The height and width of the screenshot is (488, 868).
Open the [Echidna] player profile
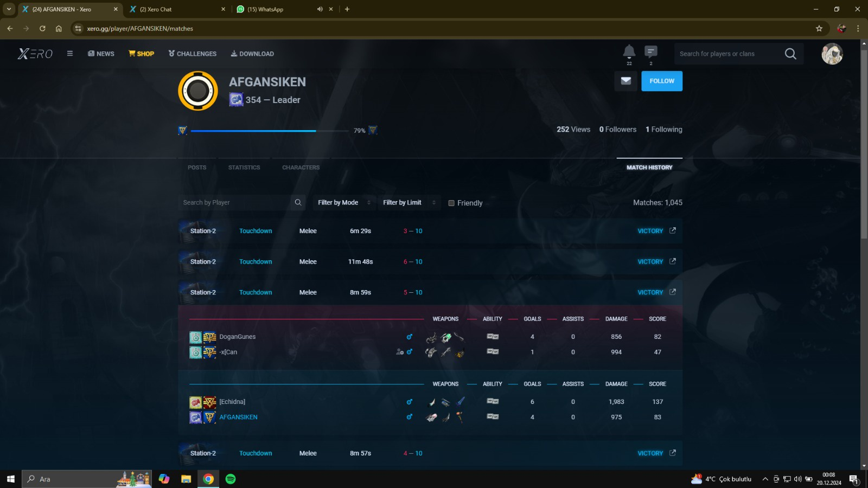click(x=232, y=402)
